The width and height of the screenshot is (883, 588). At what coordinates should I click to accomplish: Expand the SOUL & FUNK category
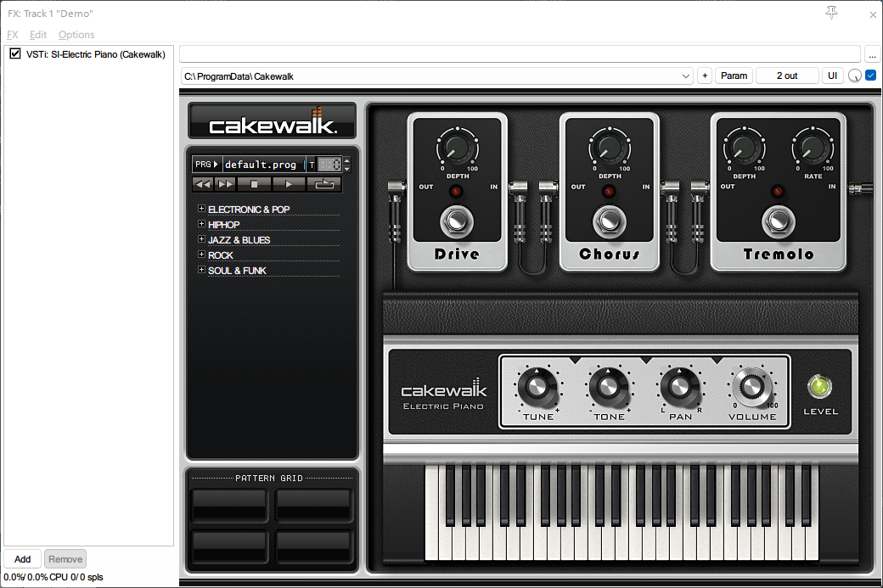(x=201, y=270)
